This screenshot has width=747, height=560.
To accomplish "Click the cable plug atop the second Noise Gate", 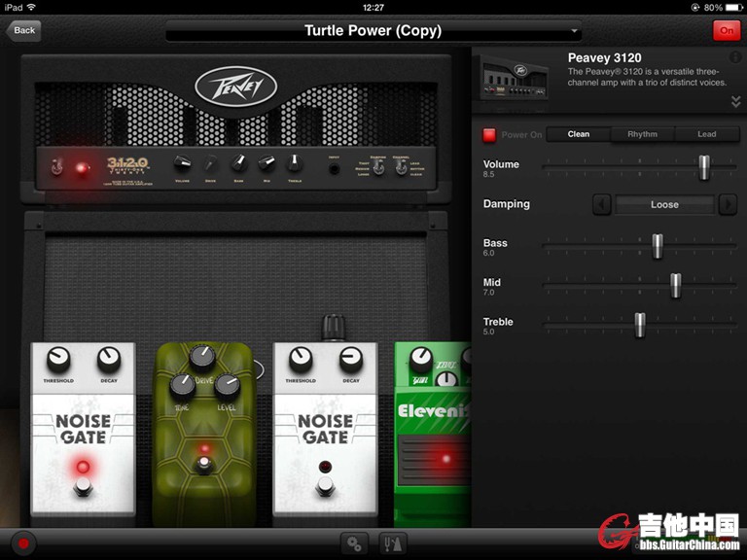I will (x=334, y=327).
